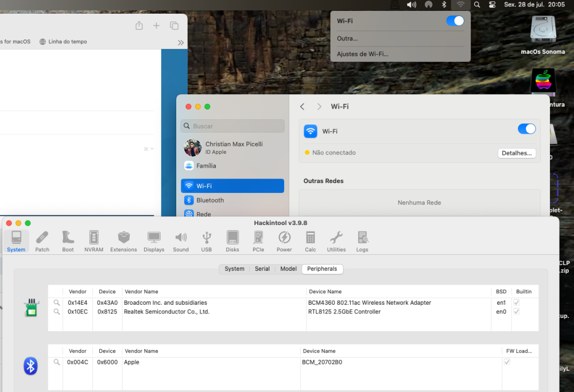This screenshot has height=392, width=574.
Task: Select the BCM4360 802.11ac Wireless Network Adapter cell
Action: [369, 302]
